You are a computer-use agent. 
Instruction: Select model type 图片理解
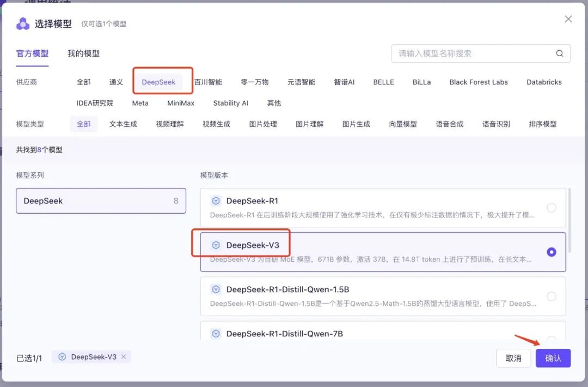pyautogui.click(x=309, y=124)
